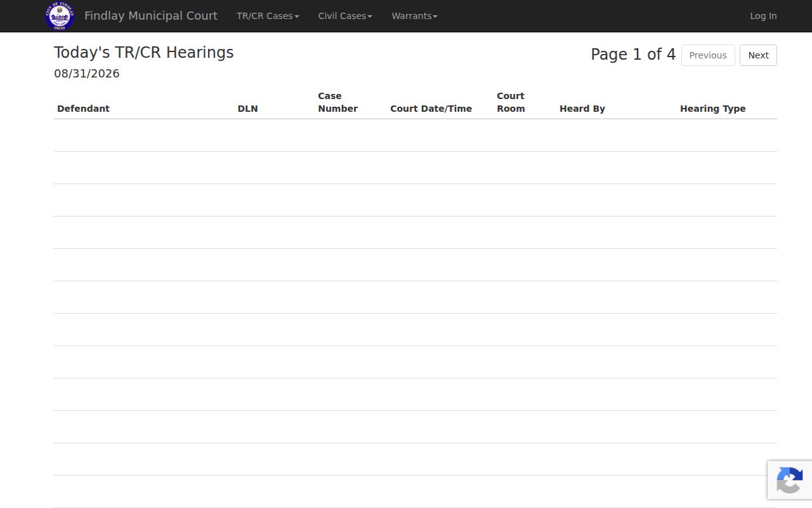Click the Page 1 of 4 indicator
This screenshot has width=812, height=508.
point(633,55)
